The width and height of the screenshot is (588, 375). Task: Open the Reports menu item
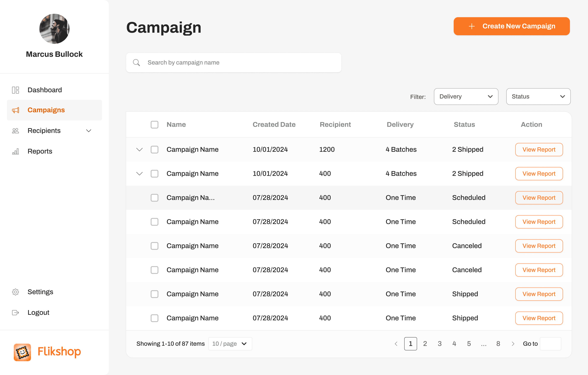click(40, 152)
